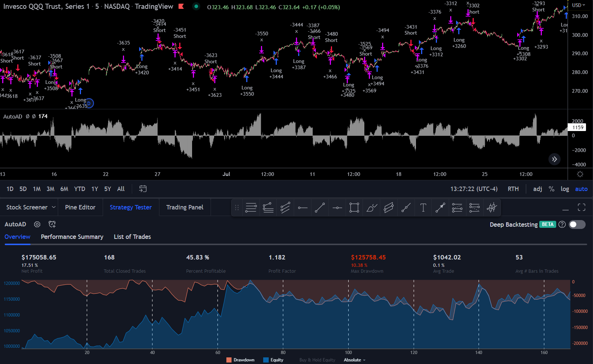Set range to YTD
The height and width of the screenshot is (364, 593).
[x=80, y=189]
